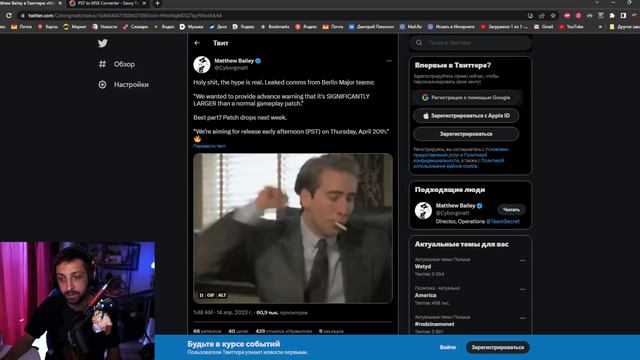This screenshot has height=360, width=640.
Task: Open a new browser tab
Action: (x=158, y=3)
